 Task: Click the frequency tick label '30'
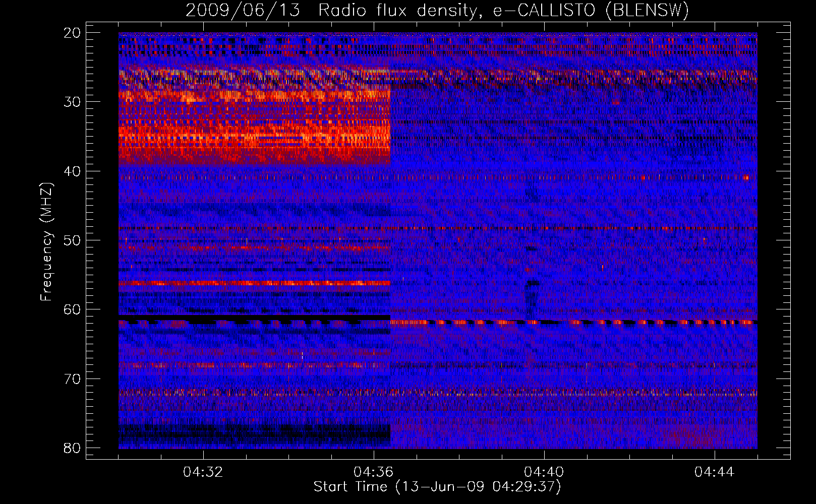[x=73, y=102]
